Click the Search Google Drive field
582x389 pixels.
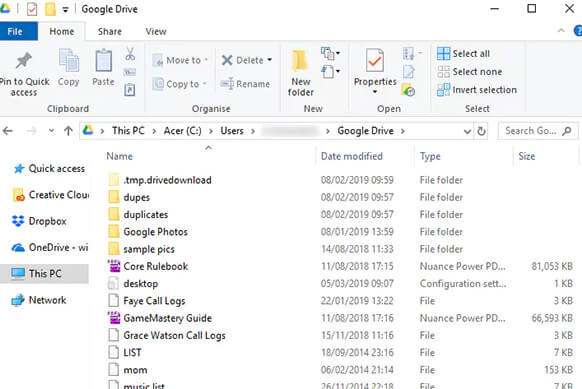[x=537, y=131]
